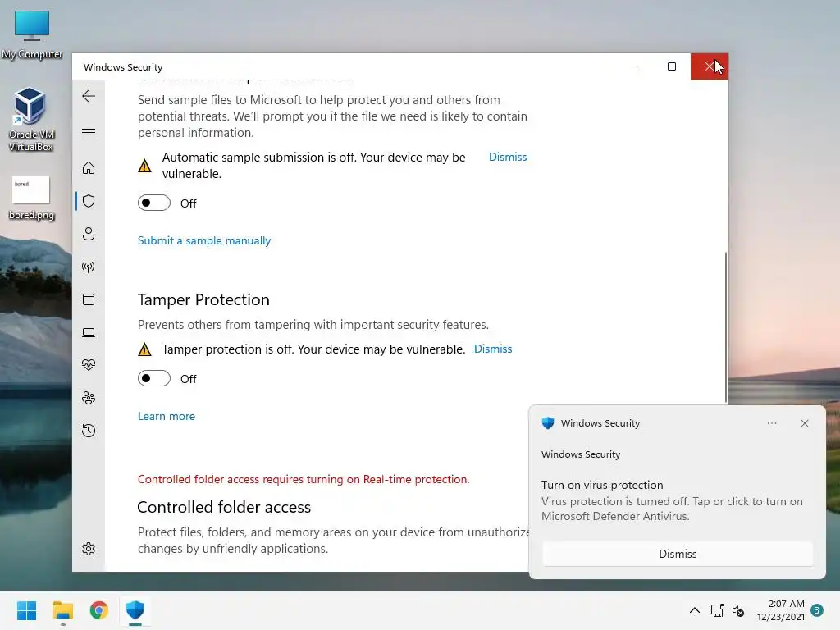Open App & browser control icon
This screenshot has width=840, height=630.
point(89,299)
